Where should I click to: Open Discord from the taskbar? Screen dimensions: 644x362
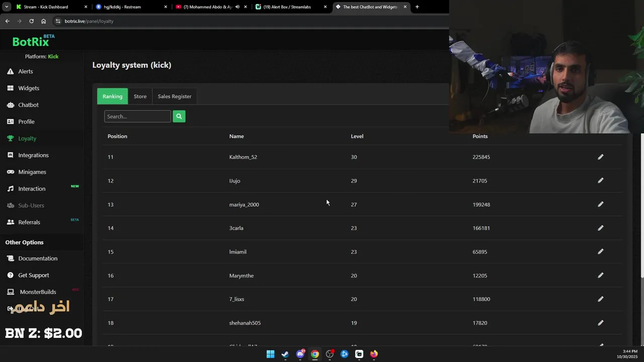pyautogui.click(x=300, y=354)
